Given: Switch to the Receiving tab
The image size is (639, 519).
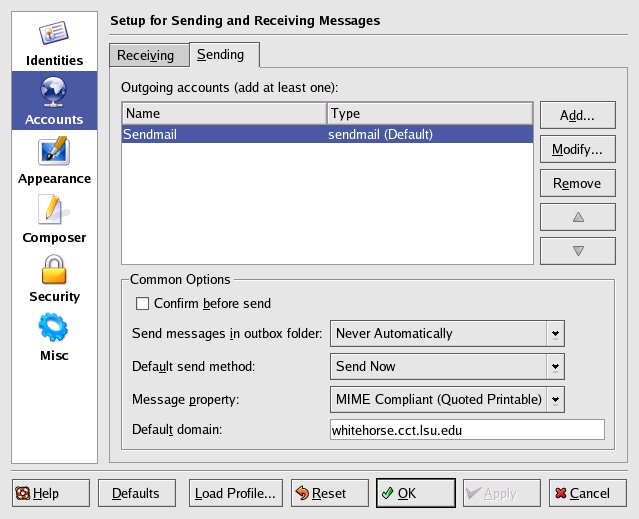Looking at the screenshot, I should click(x=146, y=55).
